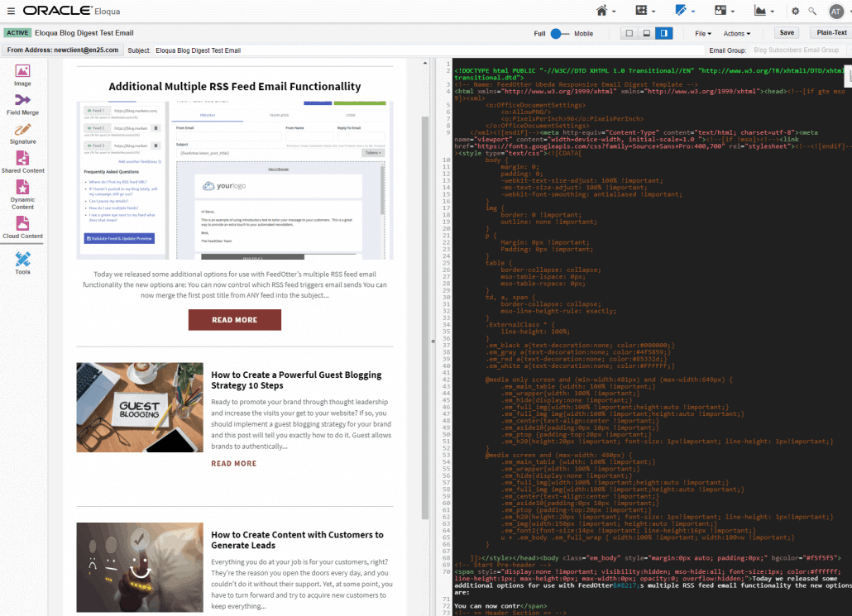Select the Image tool in sidebar
Screen dimensions: 852x616
coord(22,75)
